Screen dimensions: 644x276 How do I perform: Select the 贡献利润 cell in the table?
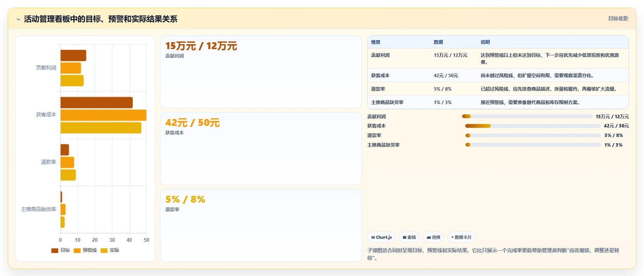tap(399, 58)
